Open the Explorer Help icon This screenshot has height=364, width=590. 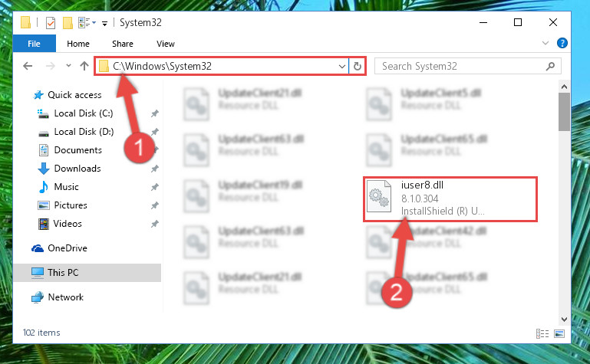(562, 43)
